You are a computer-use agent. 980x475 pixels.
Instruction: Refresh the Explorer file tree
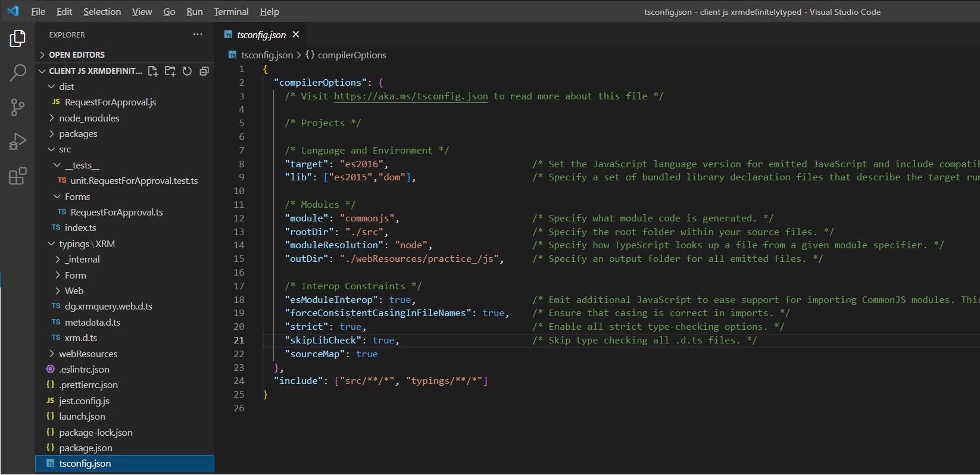click(x=187, y=71)
